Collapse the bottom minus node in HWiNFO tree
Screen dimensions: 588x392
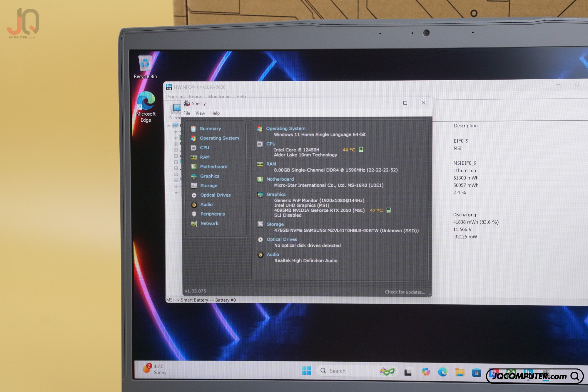(x=176, y=192)
